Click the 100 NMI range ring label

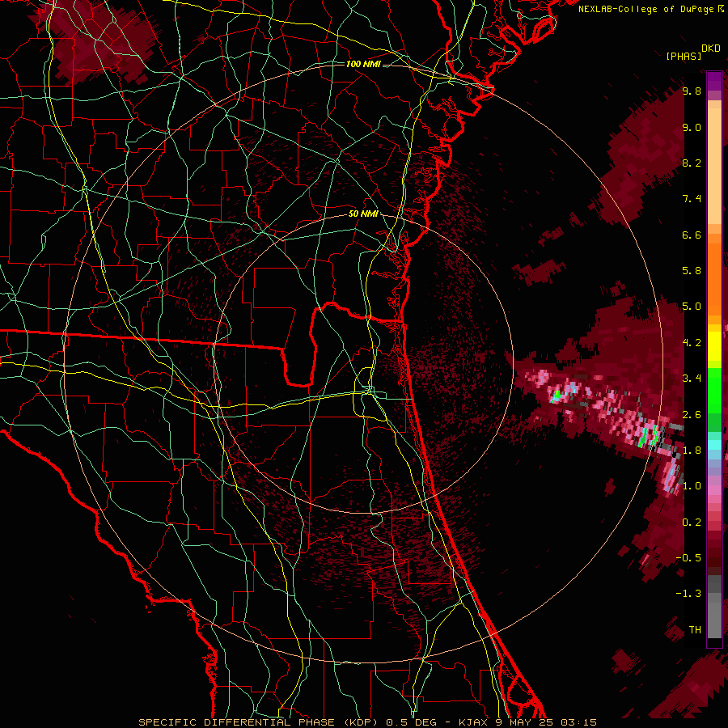(x=363, y=64)
